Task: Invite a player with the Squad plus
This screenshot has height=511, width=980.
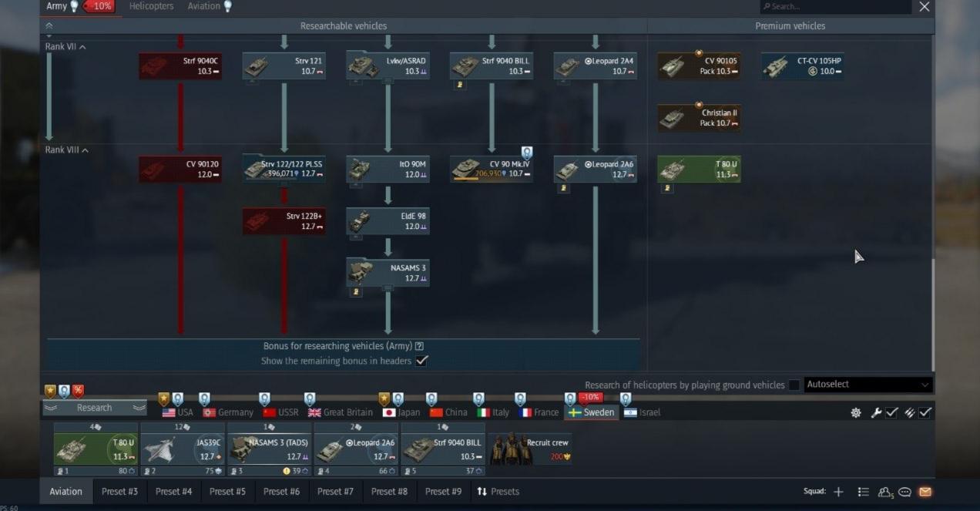Action: pyautogui.click(x=838, y=492)
